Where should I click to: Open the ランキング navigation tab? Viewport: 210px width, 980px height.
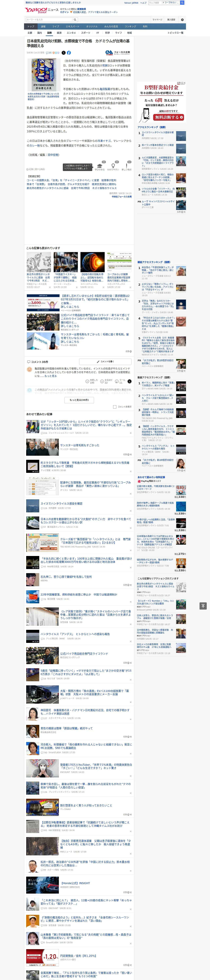pyautogui.click(x=130, y=27)
